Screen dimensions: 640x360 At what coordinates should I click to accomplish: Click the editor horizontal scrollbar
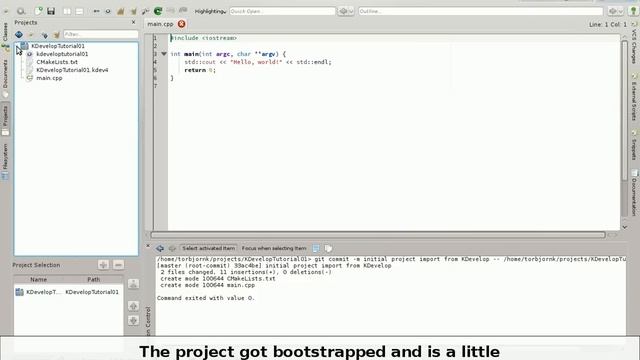(378, 235)
